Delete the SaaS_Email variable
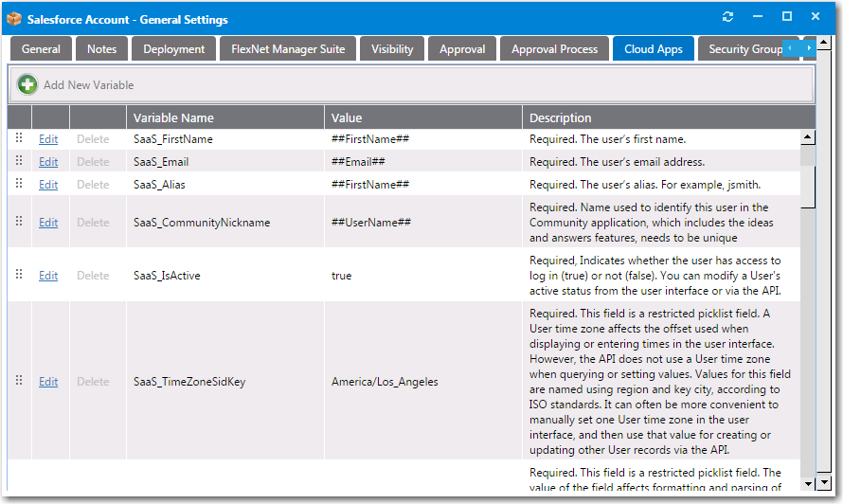 pyautogui.click(x=93, y=162)
